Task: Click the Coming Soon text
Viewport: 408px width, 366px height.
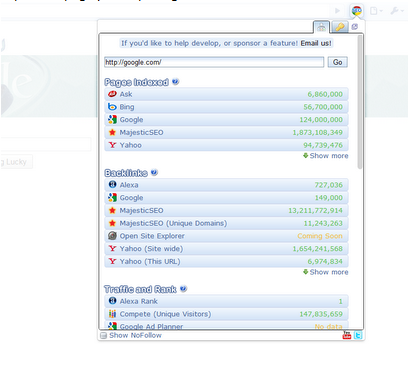Action: point(320,236)
